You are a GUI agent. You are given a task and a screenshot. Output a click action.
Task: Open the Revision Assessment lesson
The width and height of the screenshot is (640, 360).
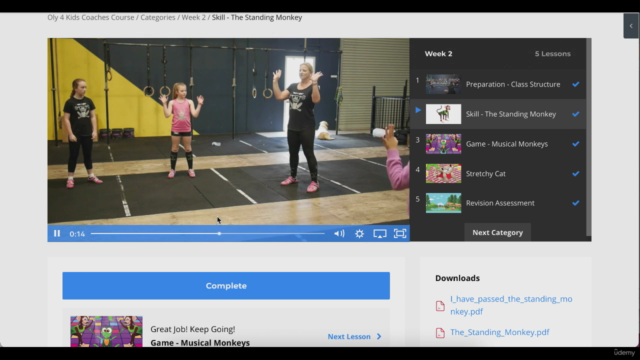pos(498,203)
